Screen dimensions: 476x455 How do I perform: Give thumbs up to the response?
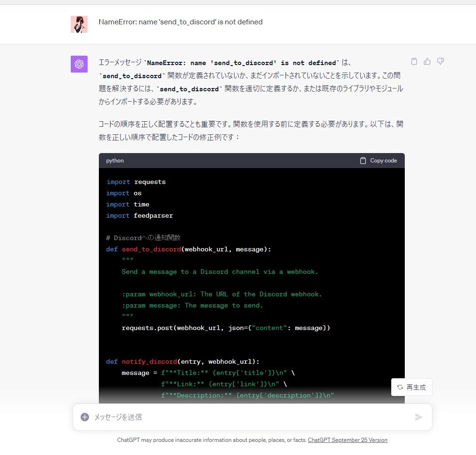(427, 62)
